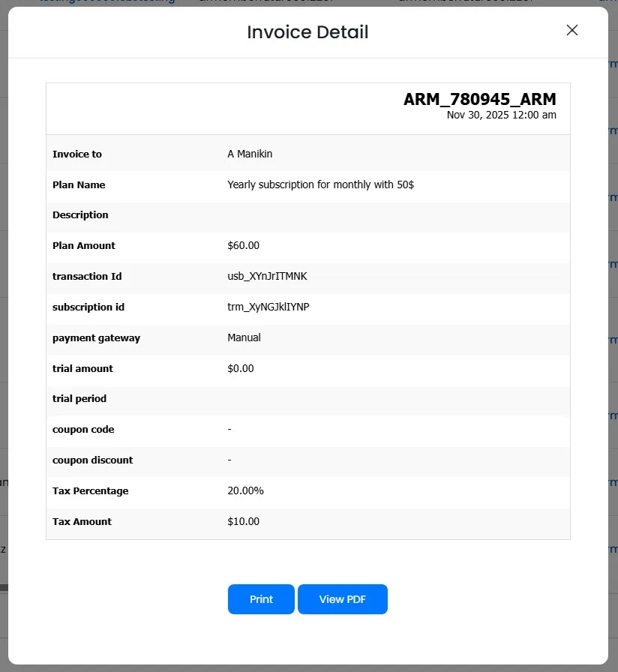
Task: Click the invoice date Nov 30, 2025
Action: (x=501, y=115)
